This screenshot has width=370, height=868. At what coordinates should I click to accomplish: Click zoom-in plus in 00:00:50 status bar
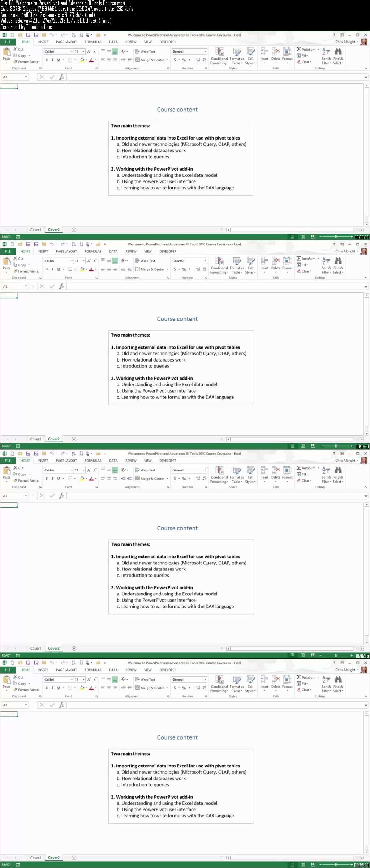[352, 237]
